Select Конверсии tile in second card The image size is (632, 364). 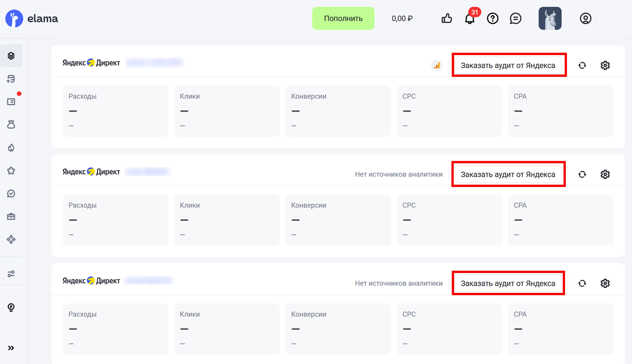[338, 220]
